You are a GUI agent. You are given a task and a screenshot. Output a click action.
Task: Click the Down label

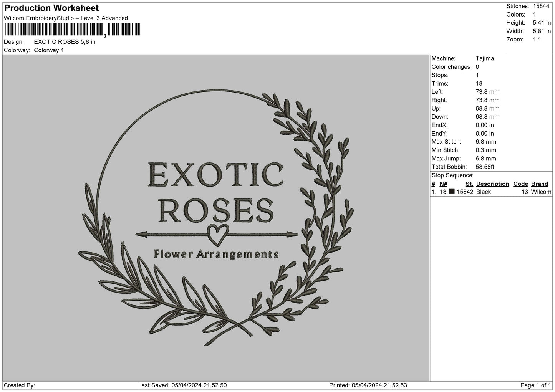440,117
